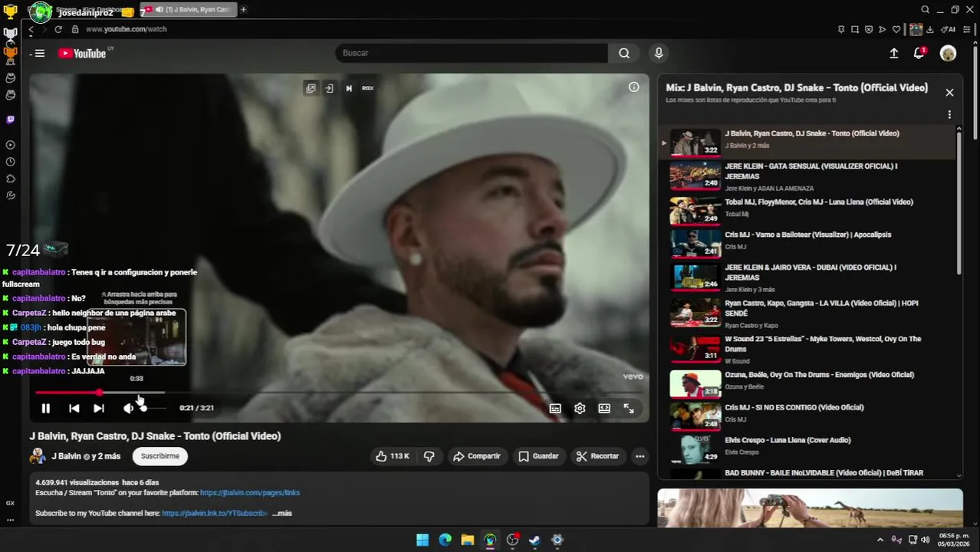Viewport: 980px width, 552px height.
Task: Skip to next video in player
Action: (x=99, y=409)
